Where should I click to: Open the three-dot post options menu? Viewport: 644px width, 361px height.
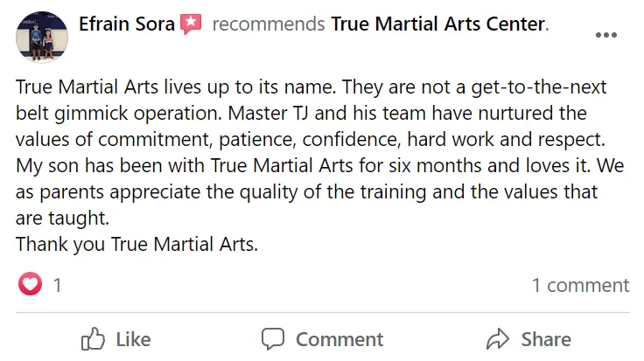[x=606, y=35]
